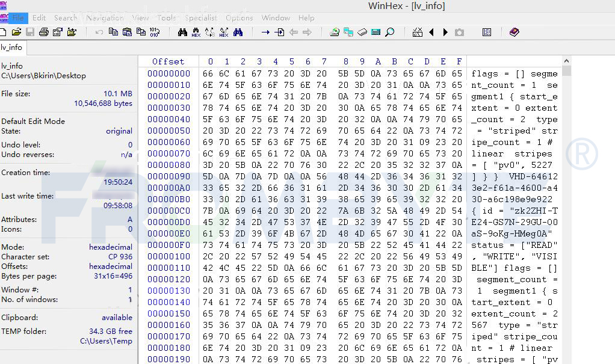Viewport: 615px width, 364px height.
Task: Open Help with the purple book icon
Action: (x=514, y=32)
